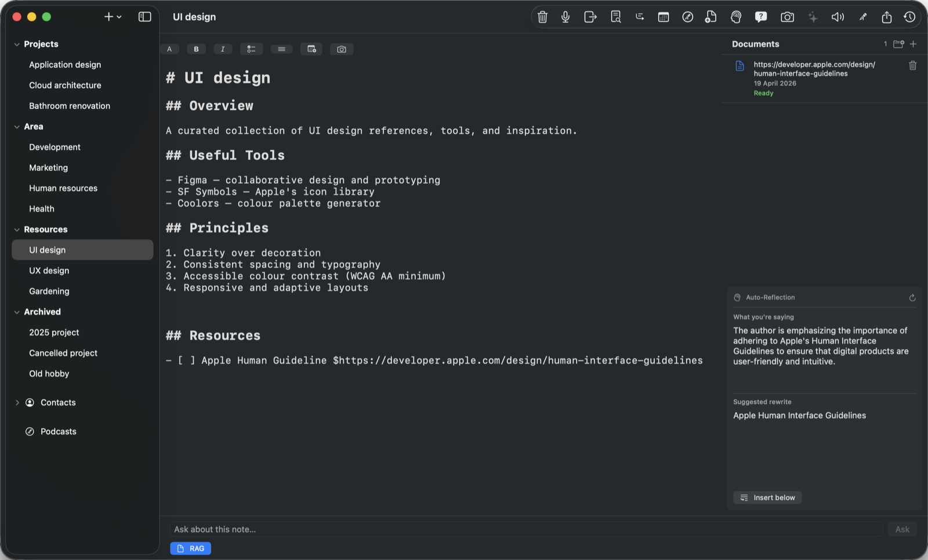928x560 pixels.
Task: Click the question mark chat bubble icon
Action: pyautogui.click(x=761, y=17)
